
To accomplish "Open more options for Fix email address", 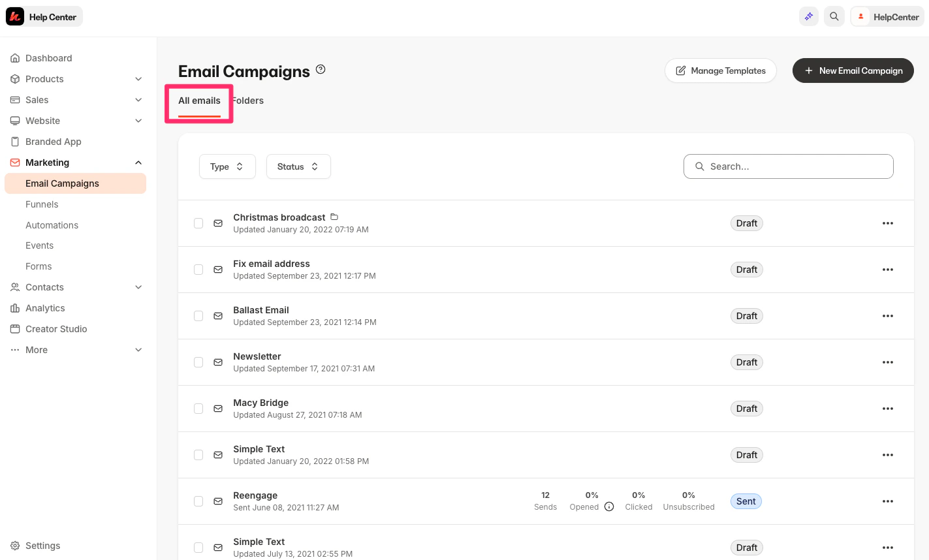I will coord(888,270).
